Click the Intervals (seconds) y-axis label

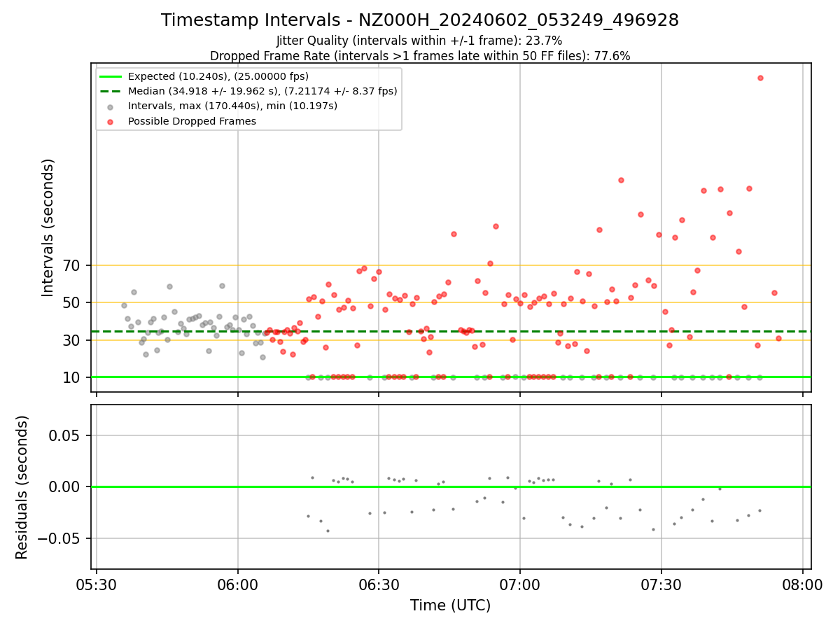click(x=48, y=227)
